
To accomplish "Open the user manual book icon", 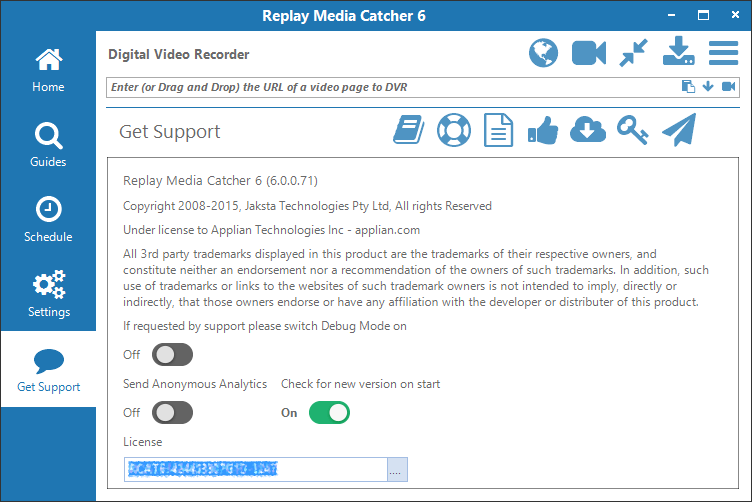I will pyautogui.click(x=409, y=130).
